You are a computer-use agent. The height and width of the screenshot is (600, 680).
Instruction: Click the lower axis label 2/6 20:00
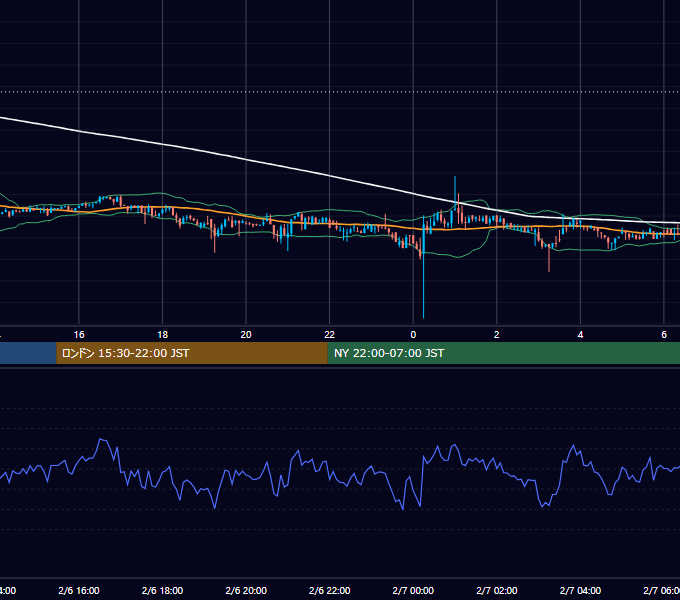(x=246, y=590)
